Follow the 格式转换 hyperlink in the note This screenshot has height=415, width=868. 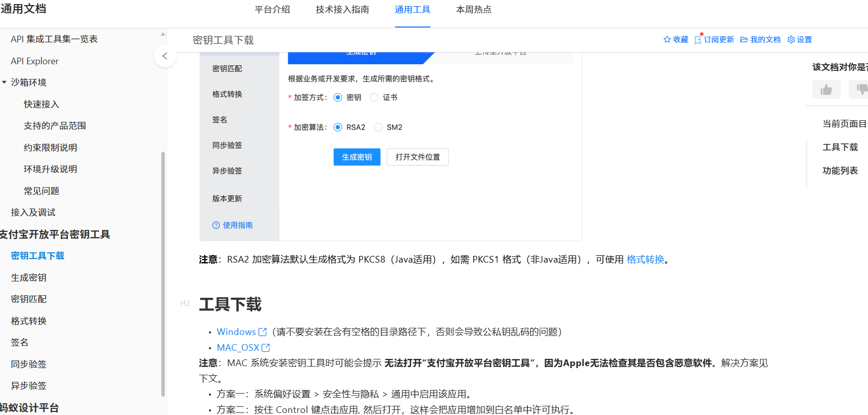645,260
